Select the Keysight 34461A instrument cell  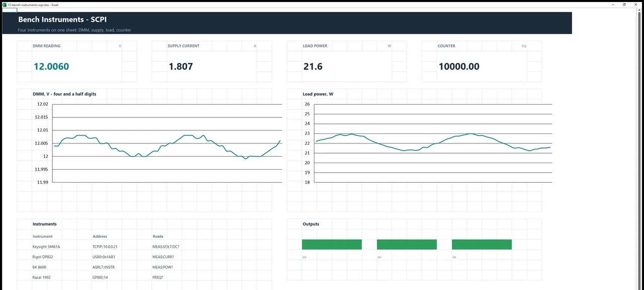point(46,247)
